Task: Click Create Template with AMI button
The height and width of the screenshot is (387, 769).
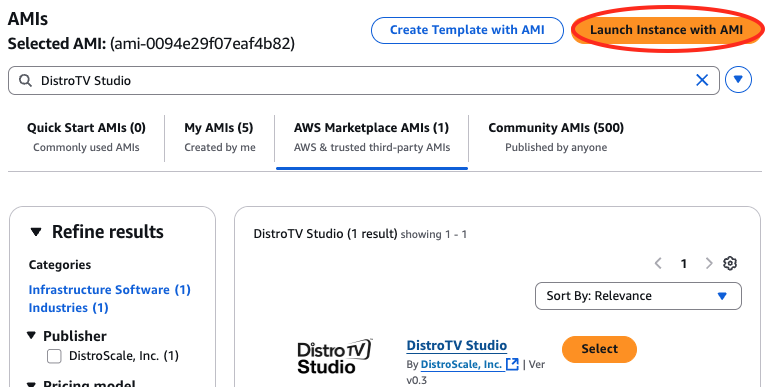Action: pyautogui.click(x=467, y=30)
